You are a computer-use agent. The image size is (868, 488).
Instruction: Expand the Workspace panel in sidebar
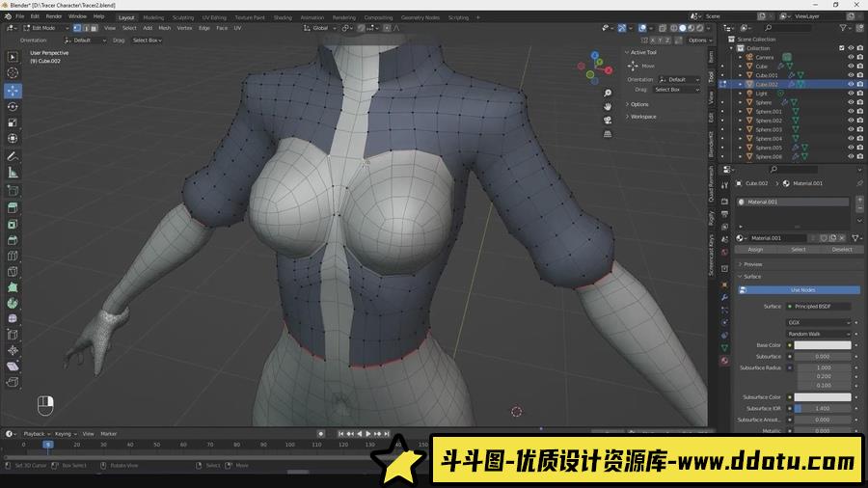tap(641, 117)
